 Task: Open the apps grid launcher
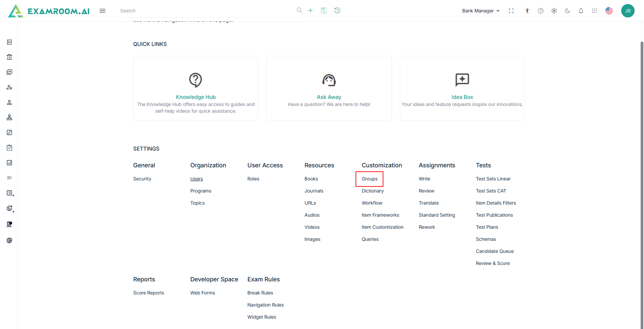coord(594,11)
